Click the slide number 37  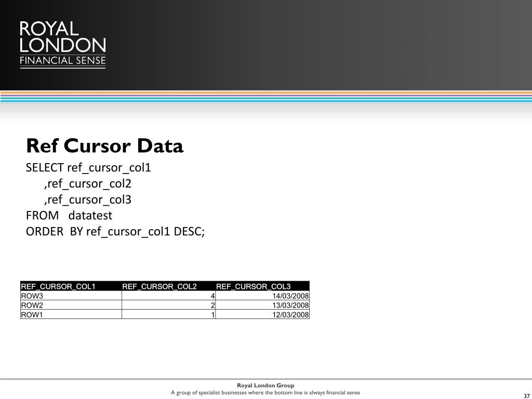point(527,396)
